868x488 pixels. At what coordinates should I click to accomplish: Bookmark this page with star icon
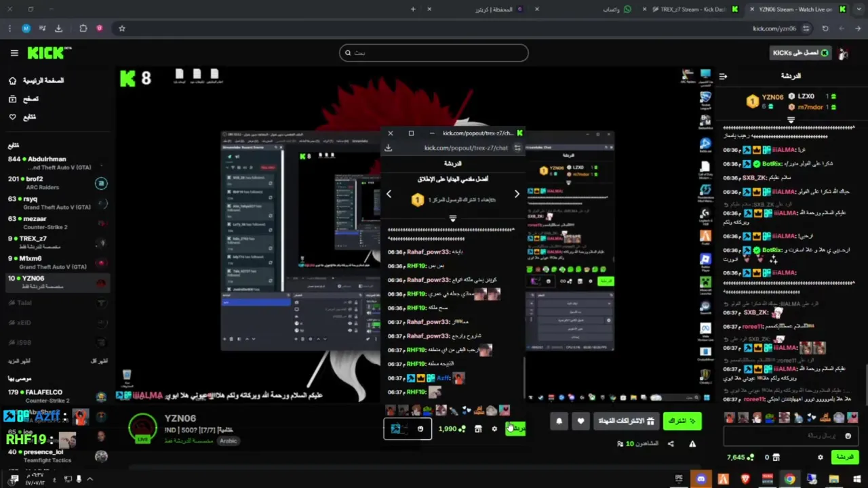click(x=122, y=28)
